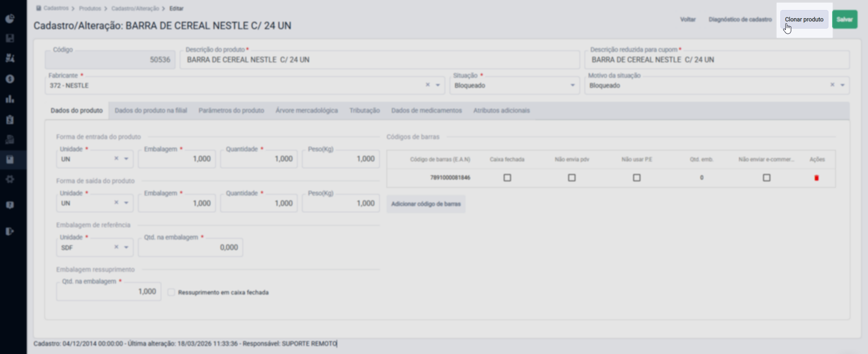The width and height of the screenshot is (868, 354).
Task: Expand the Embalagem de referência Unidade SDF dropdown
Action: [126, 247]
